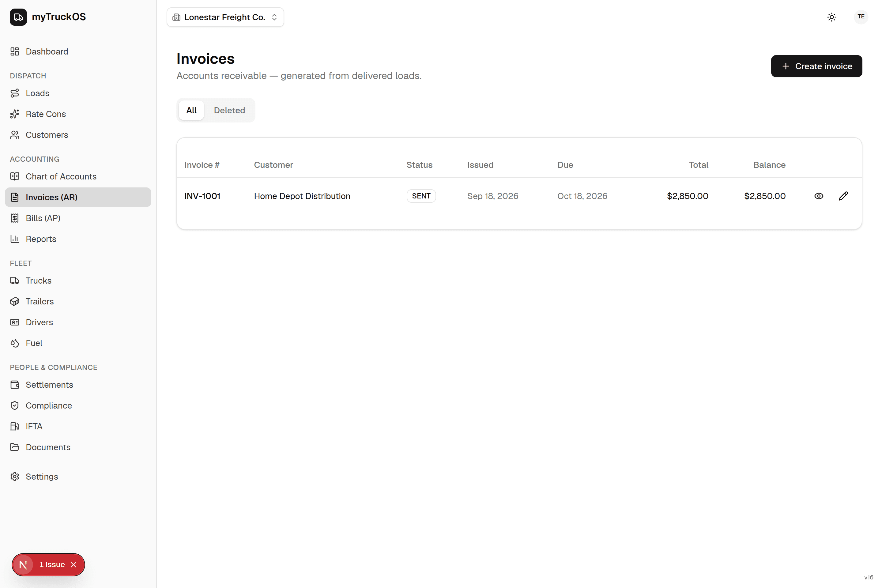Click the Due column header
This screenshot has height=588, width=882.
tap(565, 165)
